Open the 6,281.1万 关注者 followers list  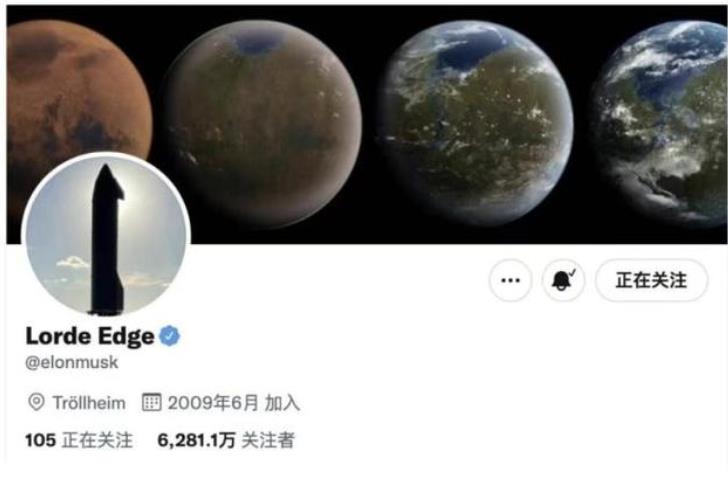(x=226, y=440)
